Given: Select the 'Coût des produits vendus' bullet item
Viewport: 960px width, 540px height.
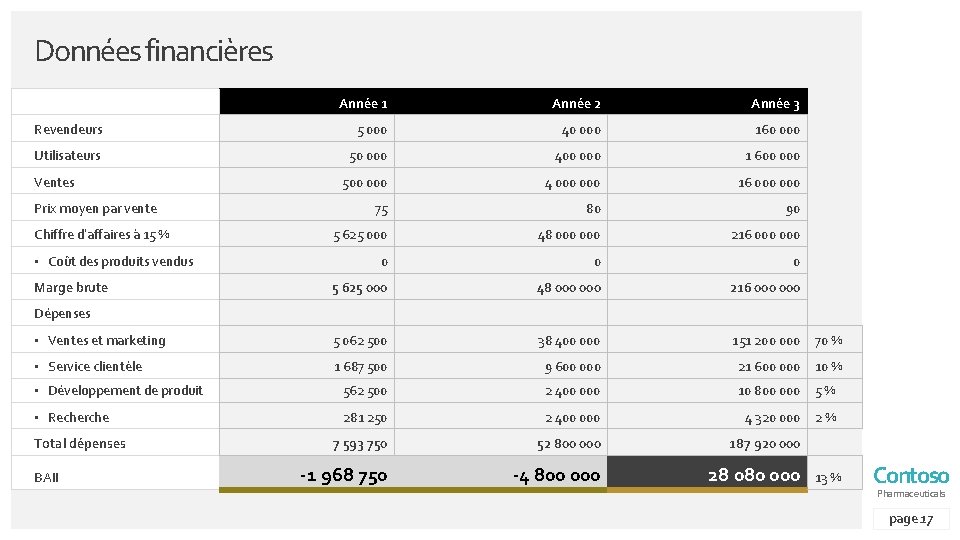Looking at the screenshot, I should pyautogui.click(x=121, y=261).
